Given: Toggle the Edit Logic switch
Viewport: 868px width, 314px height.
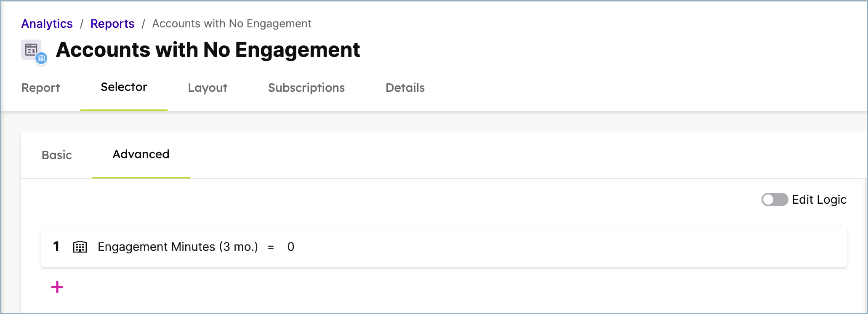Looking at the screenshot, I should [774, 200].
